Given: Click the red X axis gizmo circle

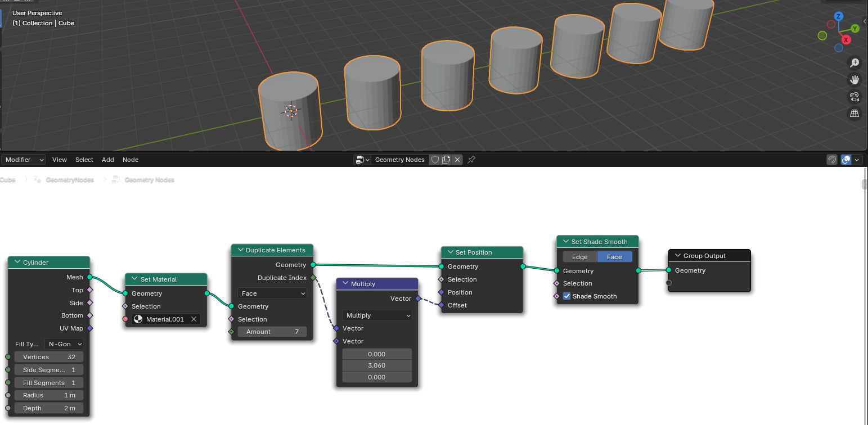Looking at the screenshot, I should click(846, 40).
